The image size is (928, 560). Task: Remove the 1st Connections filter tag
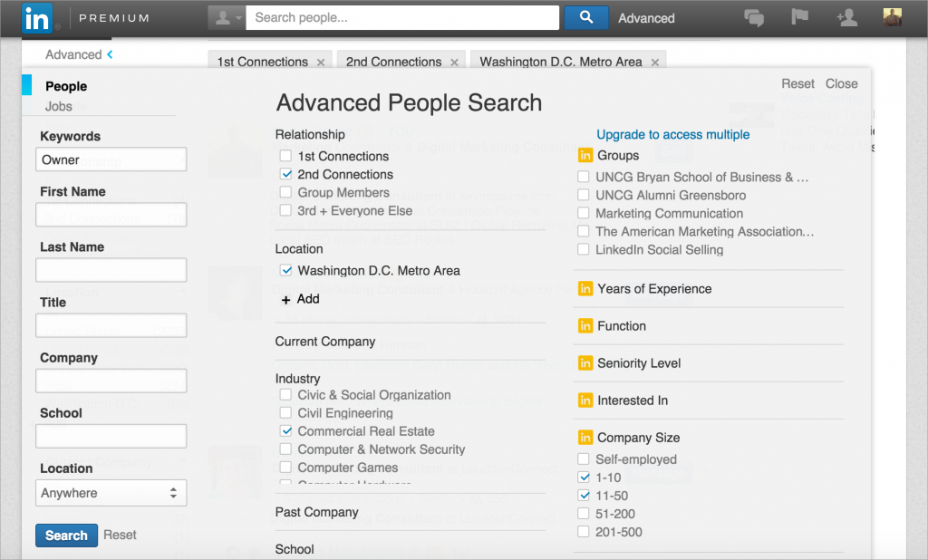click(321, 63)
